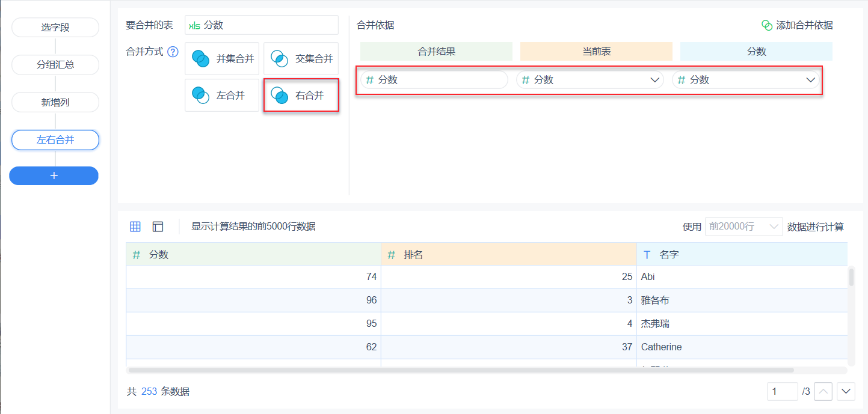
Task: Click the page number input box
Action: tap(782, 392)
